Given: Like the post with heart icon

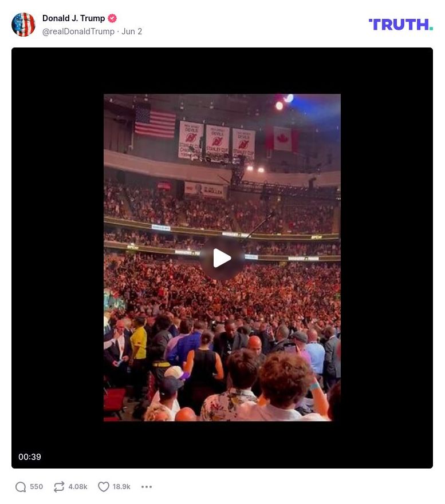Looking at the screenshot, I should [x=103, y=487].
